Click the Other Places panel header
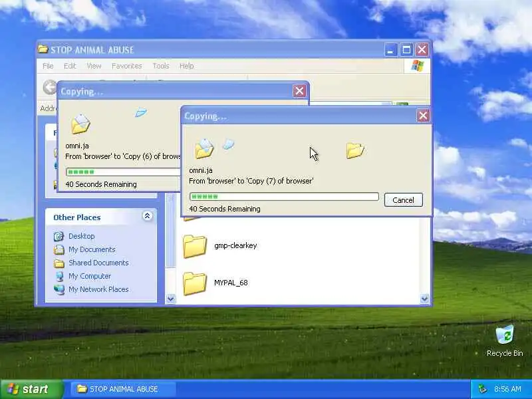 point(101,217)
